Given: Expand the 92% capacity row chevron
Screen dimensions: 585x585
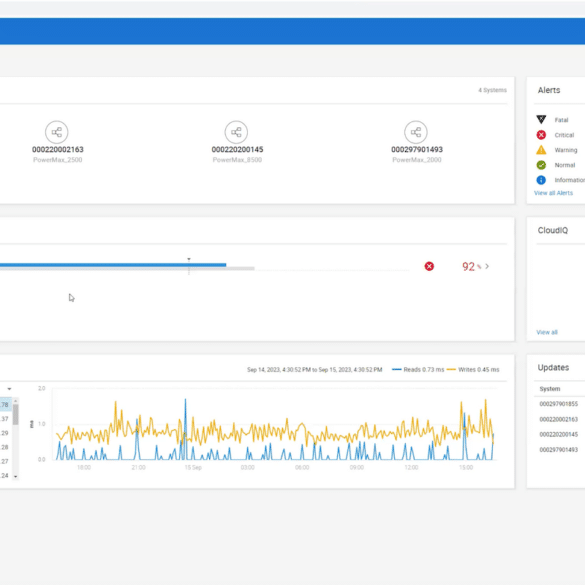Looking at the screenshot, I should pyautogui.click(x=487, y=266).
